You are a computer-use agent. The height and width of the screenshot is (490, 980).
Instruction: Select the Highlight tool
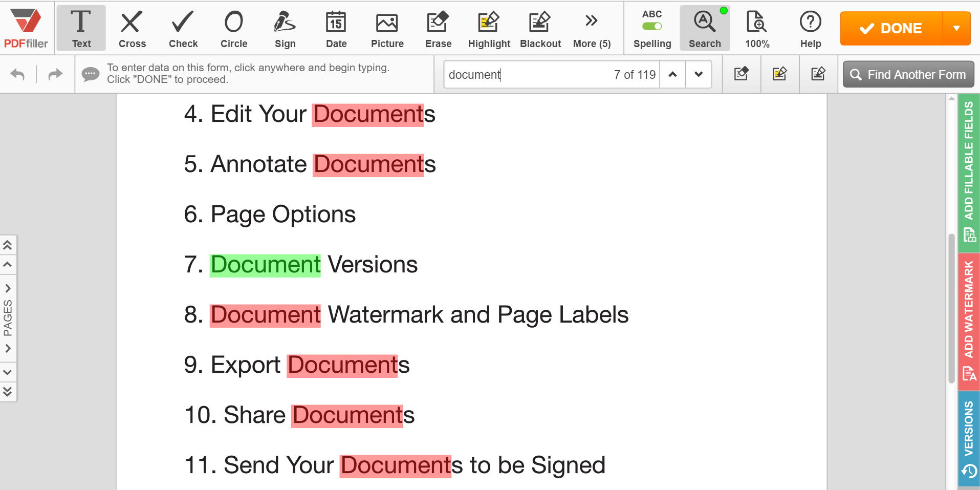[489, 28]
